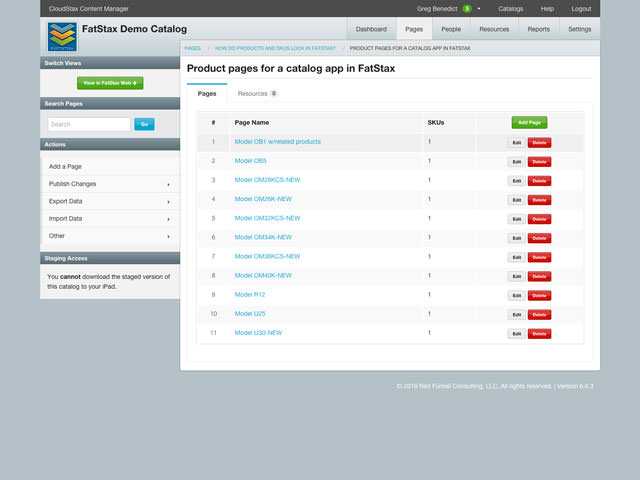
Task: Switch to the People tab
Action: pyautogui.click(x=451, y=29)
